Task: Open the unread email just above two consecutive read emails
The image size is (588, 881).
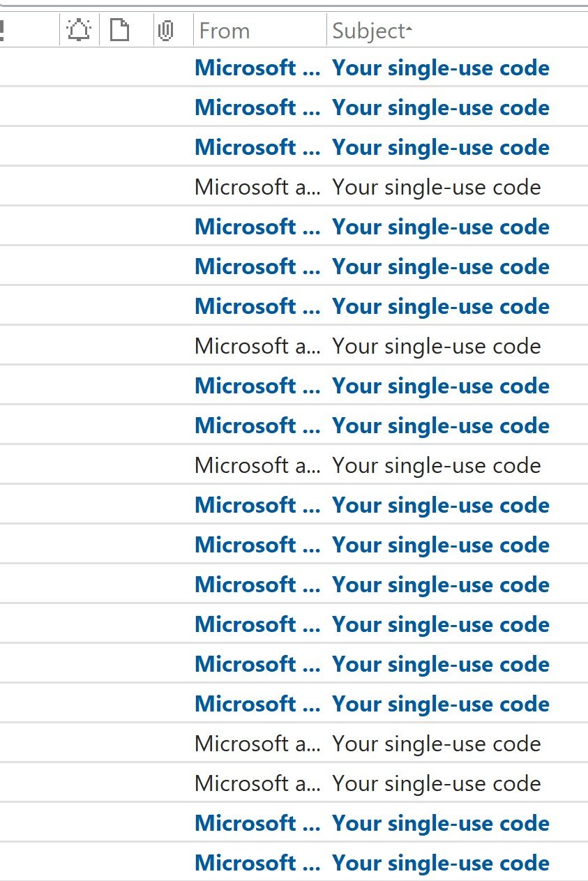Action: click(x=294, y=704)
